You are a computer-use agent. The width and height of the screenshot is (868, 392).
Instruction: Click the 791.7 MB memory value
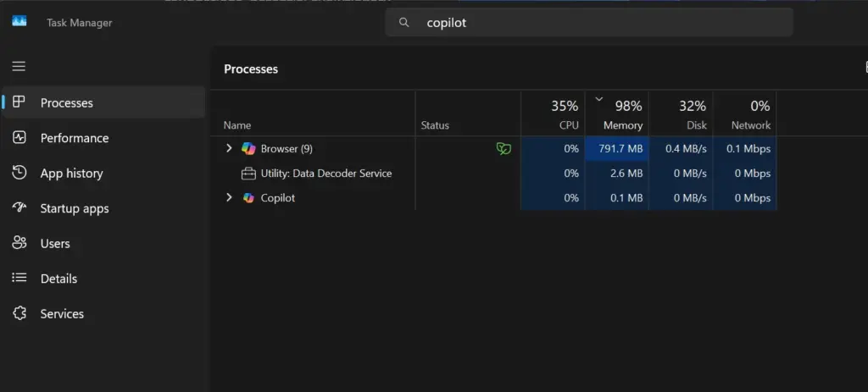tap(620, 149)
